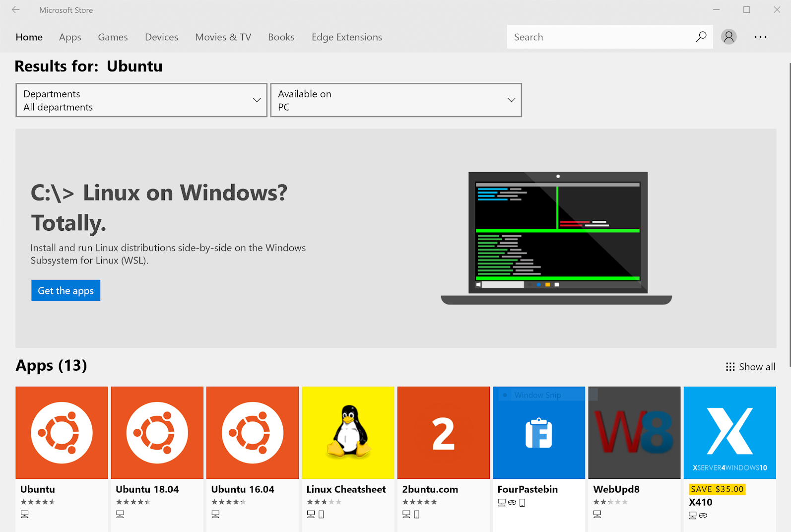Click mobile device icon under Linux Cheatsheet
The image size is (791, 532).
[321, 514]
